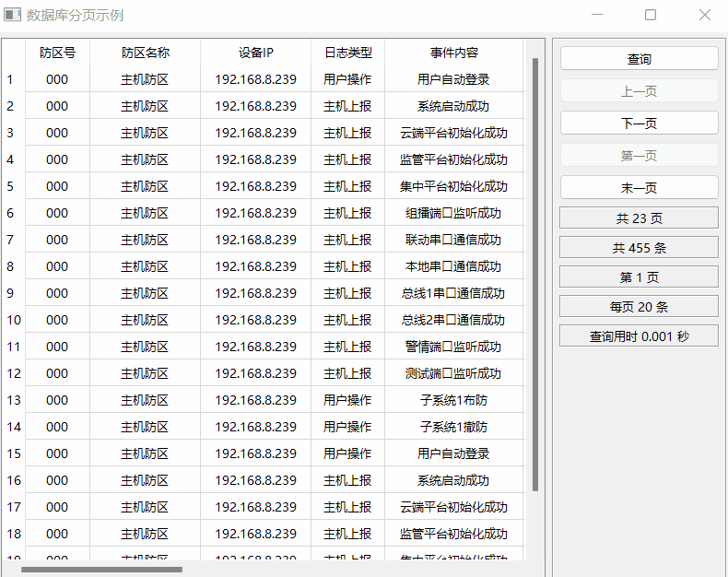
Task: Click 子系统1撤防 cell
Action: coord(453,427)
